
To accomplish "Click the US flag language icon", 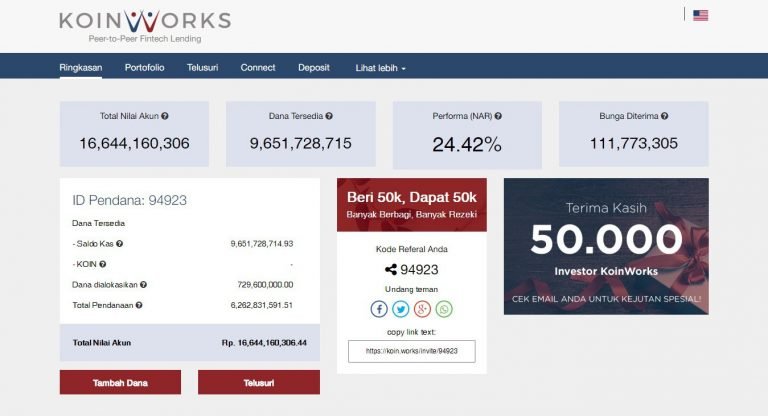I will (x=700, y=15).
